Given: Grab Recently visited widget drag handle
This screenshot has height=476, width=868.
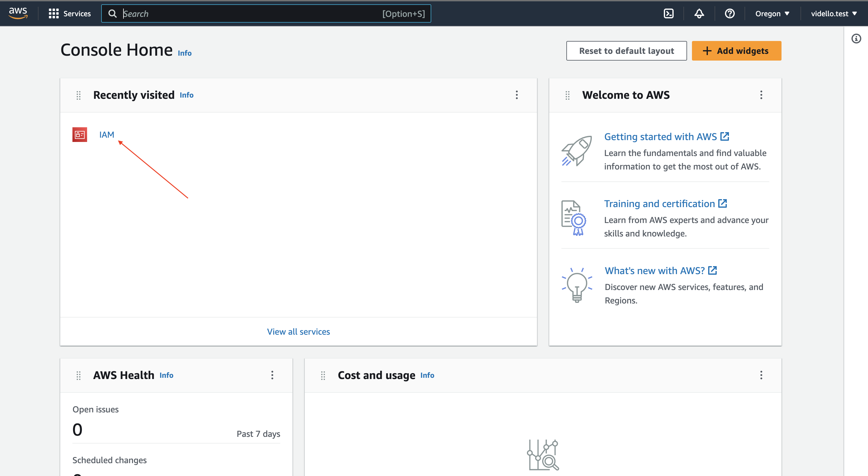Looking at the screenshot, I should [x=79, y=95].
